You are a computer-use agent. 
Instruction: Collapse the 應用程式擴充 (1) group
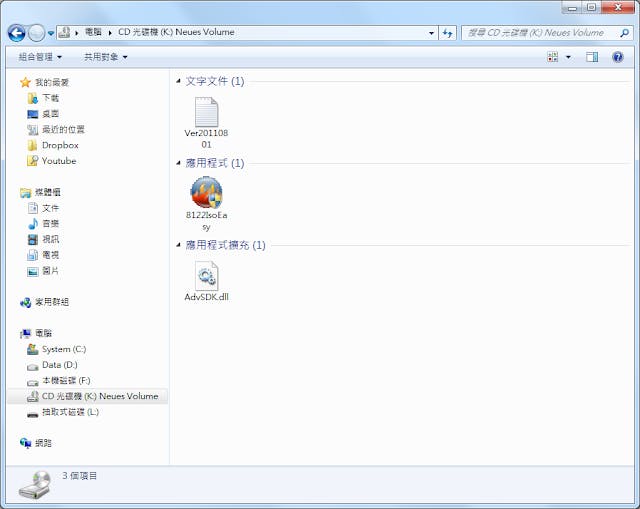coord(178,244)
